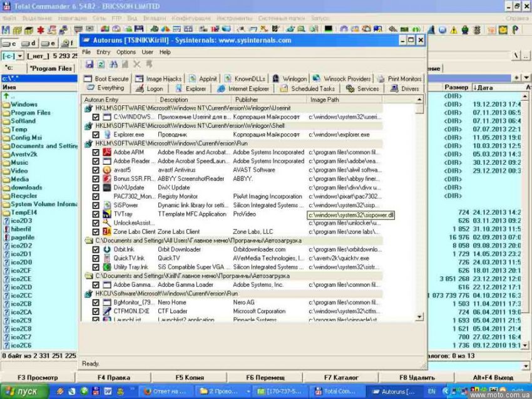Click the Refresh icon in Autoruns toolbar
The image size is (532, 399).
(x=101, y=64)
